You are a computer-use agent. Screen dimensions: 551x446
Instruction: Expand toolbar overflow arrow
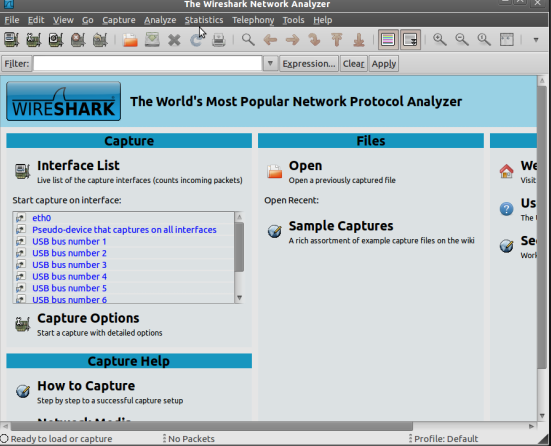[x=536, y=40]
